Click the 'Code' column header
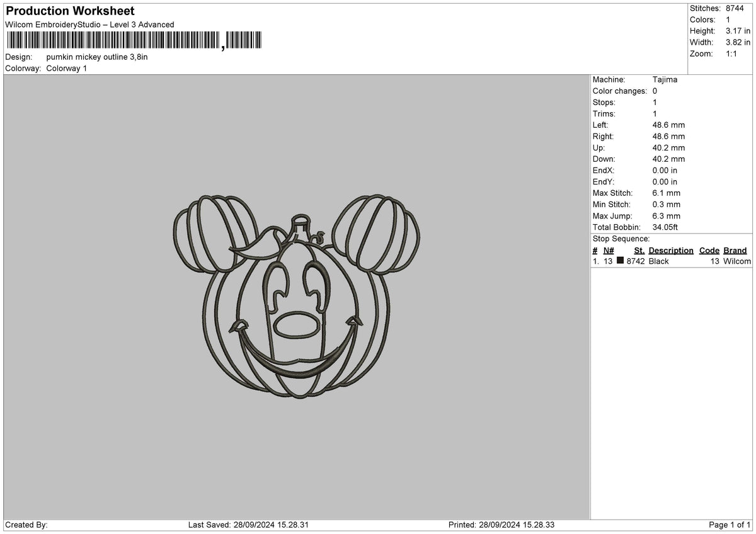 [x=709, y=250]
